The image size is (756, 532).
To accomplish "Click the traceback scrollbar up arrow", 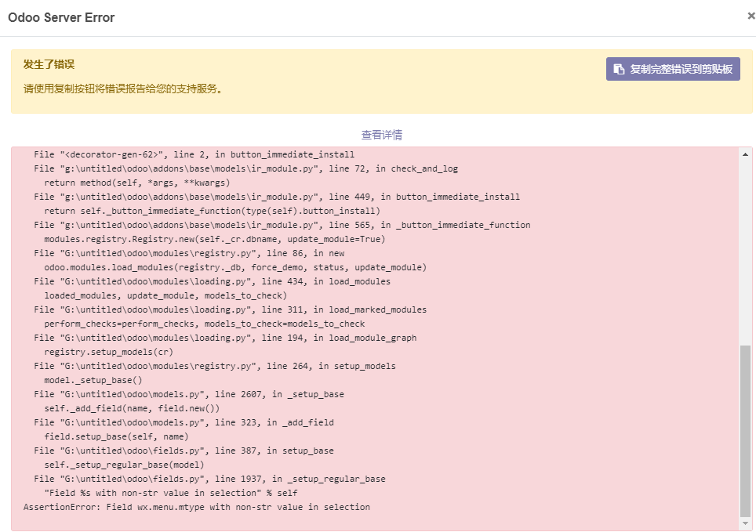I will (745, 154).
